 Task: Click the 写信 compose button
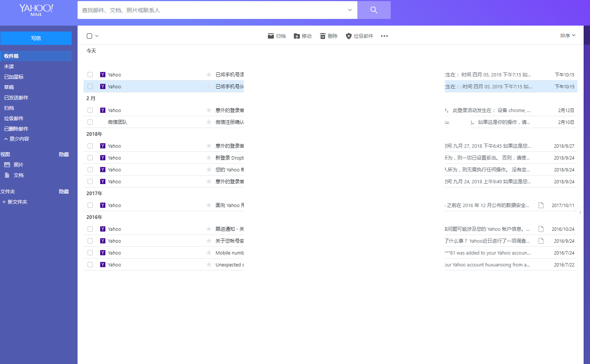[36, 38]
